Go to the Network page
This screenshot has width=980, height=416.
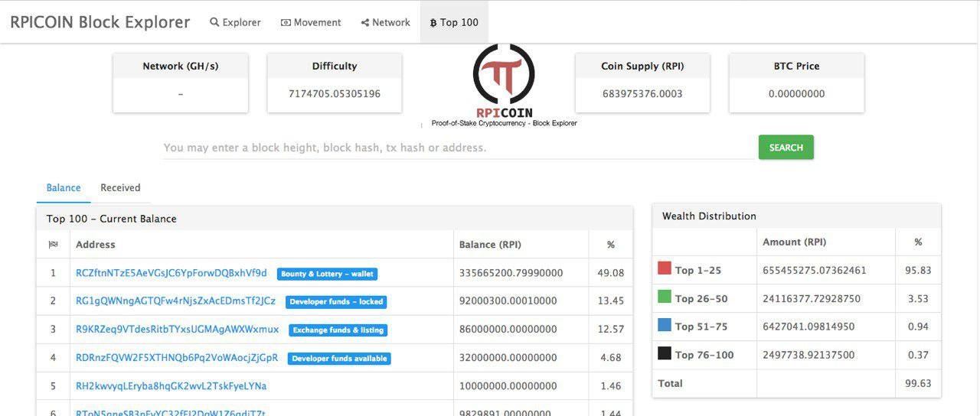(x=385, y=22)
